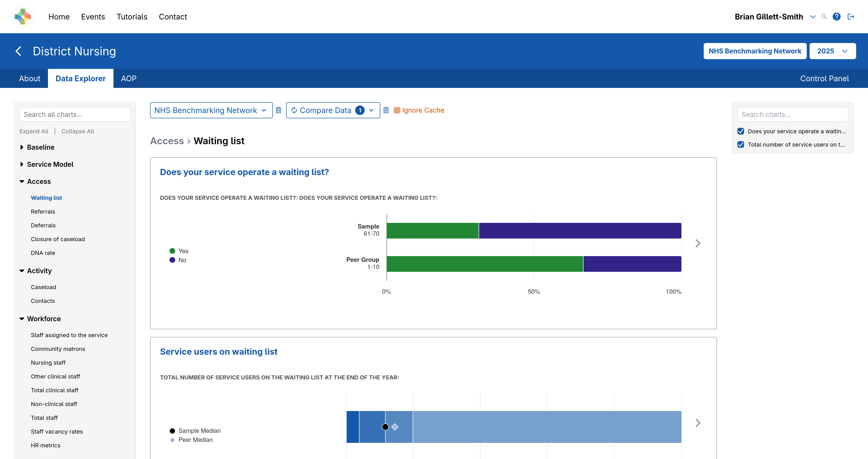
Task: Click the back arrow beside District Nursing
Action: pyautogui.click(x=19, y=51)
